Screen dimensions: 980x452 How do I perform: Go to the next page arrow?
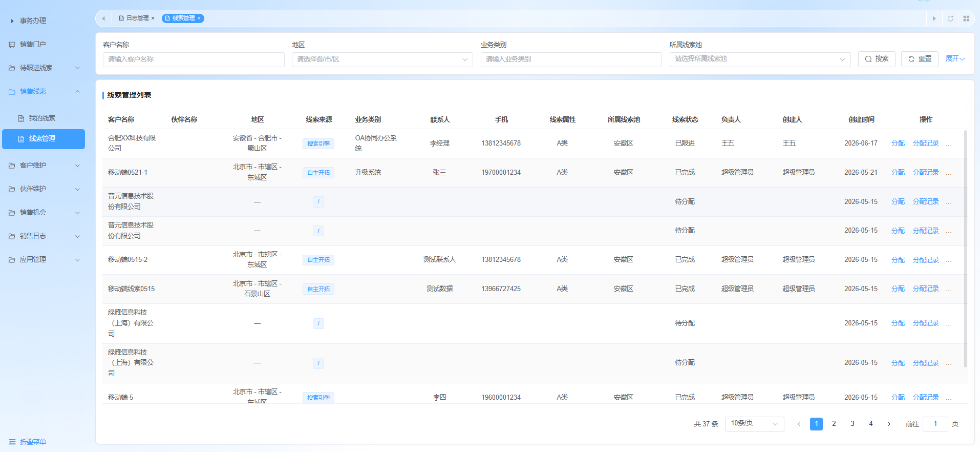pyautogui.click(x=889, y=424)
